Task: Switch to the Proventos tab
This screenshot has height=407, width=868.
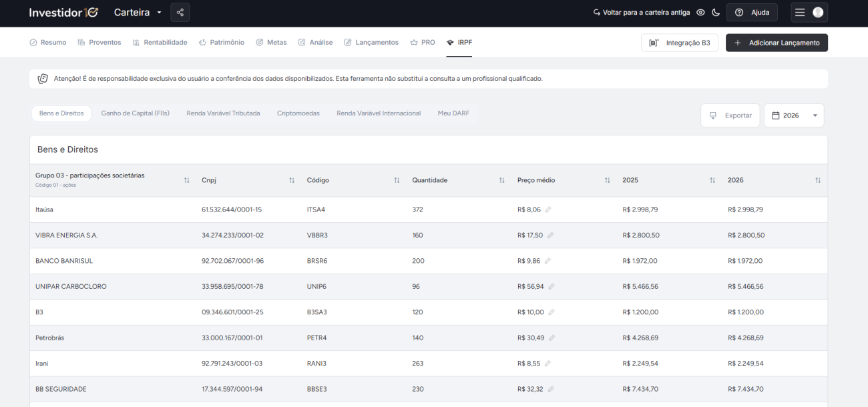Action: 99,43
